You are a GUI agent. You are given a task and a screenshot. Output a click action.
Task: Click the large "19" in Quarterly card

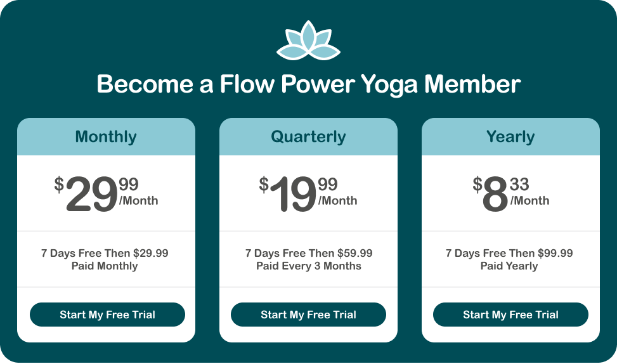click(292, 195)
